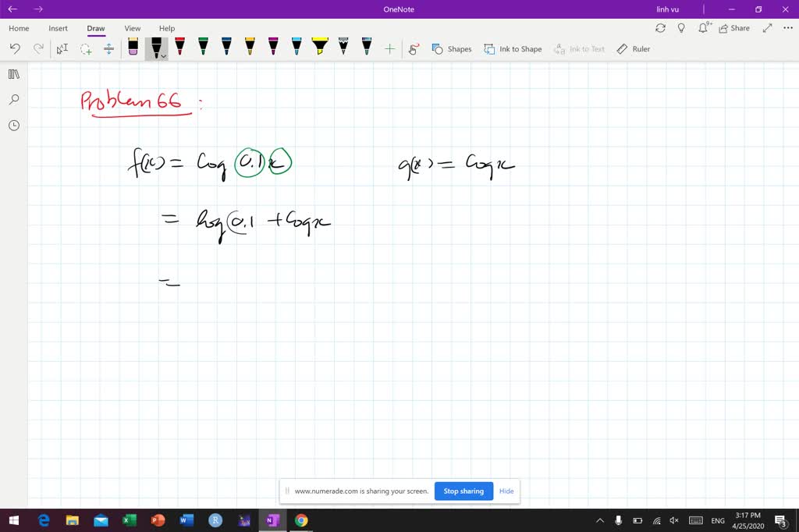799x532 pixels.
Task: Pick the green pen from the pen gallery
Action: (x=202, y=48)
